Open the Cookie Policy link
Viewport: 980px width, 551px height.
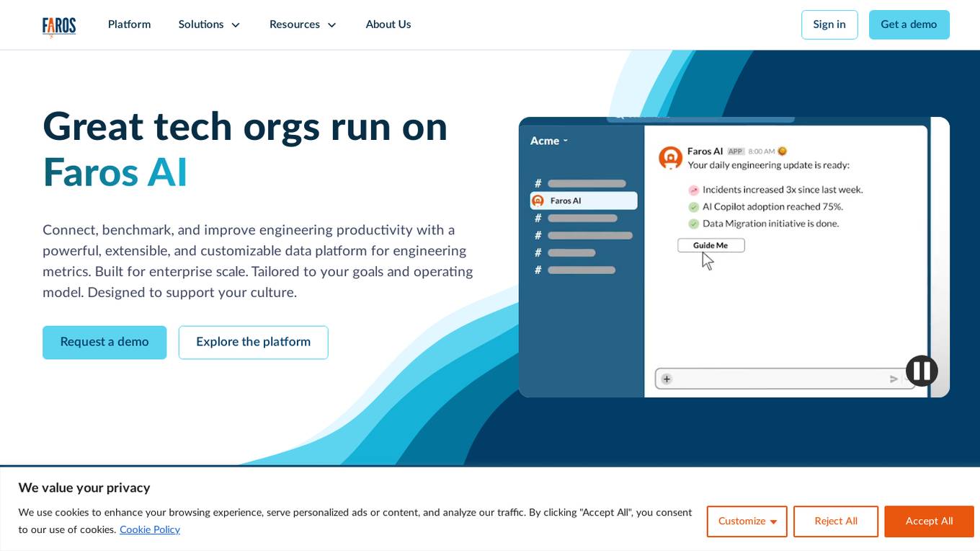[150, 530]
